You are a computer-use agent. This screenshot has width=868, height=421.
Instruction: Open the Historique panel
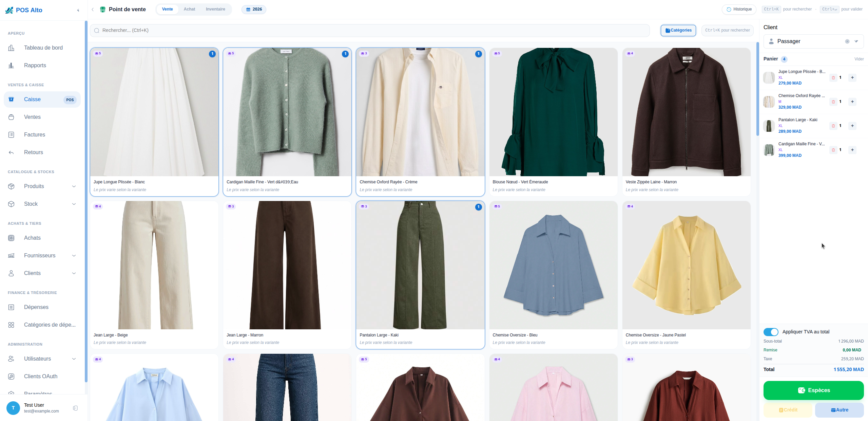pyautogui.click(x=739, y=10)
